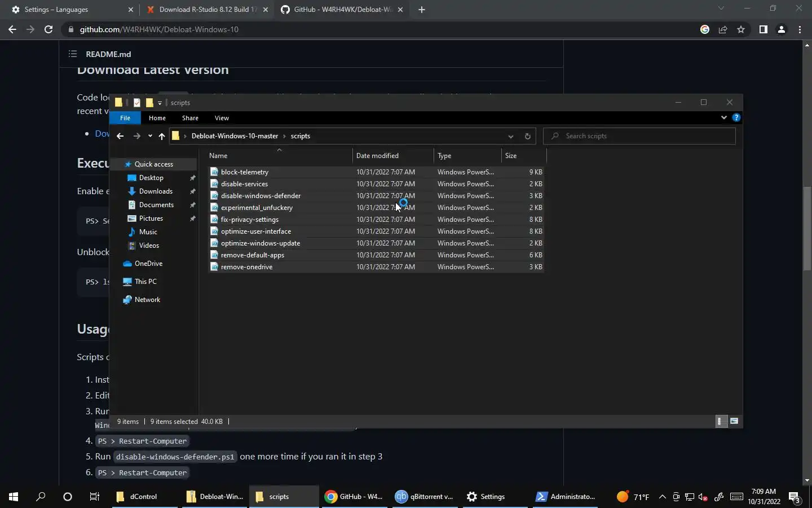Open README.md outline list icon
Image resolution: width=812 pixels, height=508 pixels.
73,54
